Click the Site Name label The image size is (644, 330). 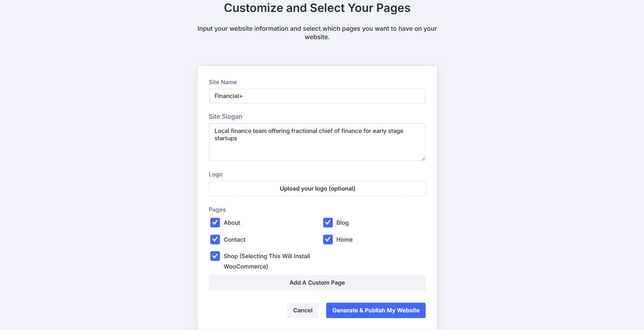223,82
